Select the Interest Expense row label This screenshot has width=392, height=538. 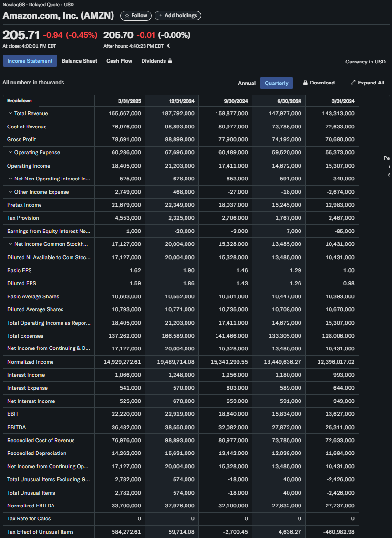click(x=27, y=388)
